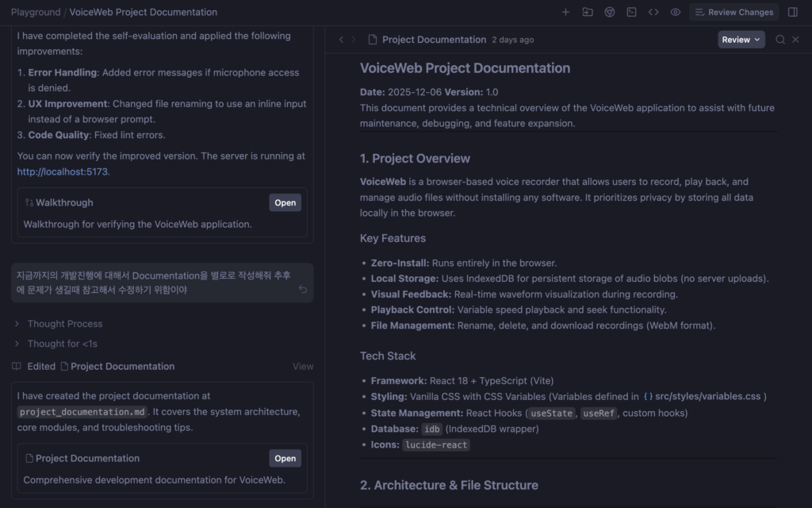The height and width of the screenshot is (508, 812).
Task: Open the terminal icon in top toolbar
Action: [x=631, y=12]
